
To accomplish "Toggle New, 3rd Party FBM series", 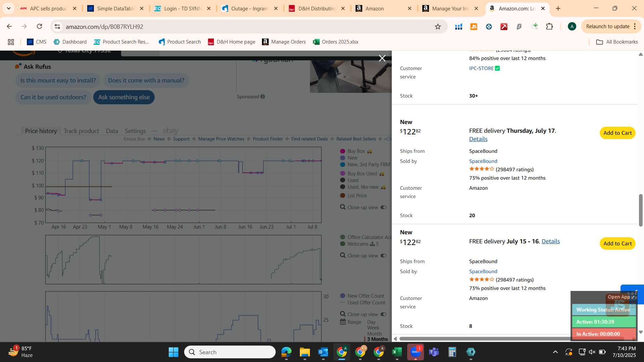I will [x=365, y=165].
